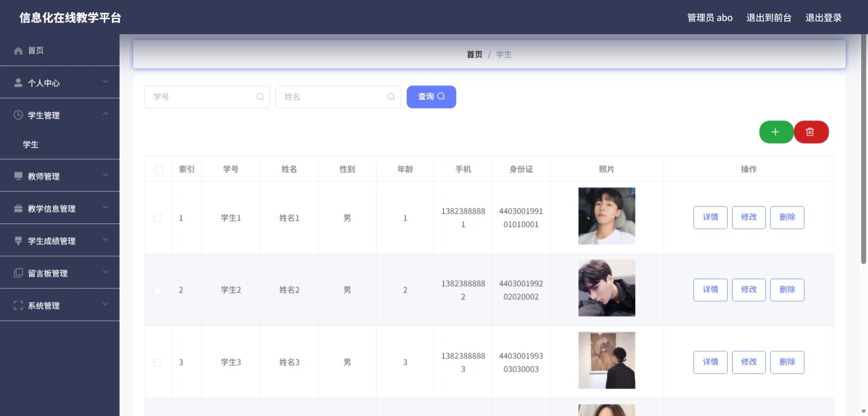Select the 学生 submenu item
This screenshot has height=416, width=868.
[x=60, y=144]
